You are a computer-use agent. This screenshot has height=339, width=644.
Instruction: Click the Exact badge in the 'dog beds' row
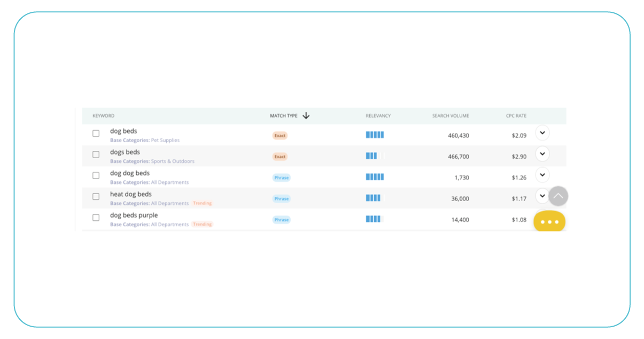(280, 136)
